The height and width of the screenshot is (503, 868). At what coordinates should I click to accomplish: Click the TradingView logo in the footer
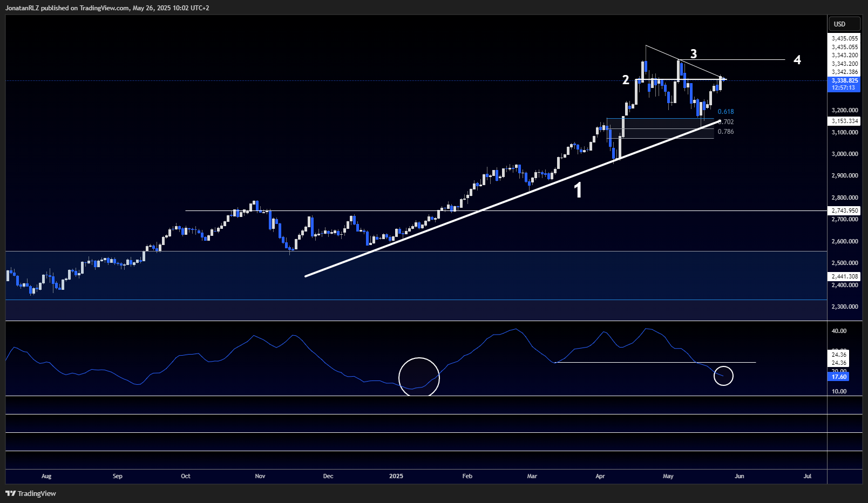[x=31, y=493]
